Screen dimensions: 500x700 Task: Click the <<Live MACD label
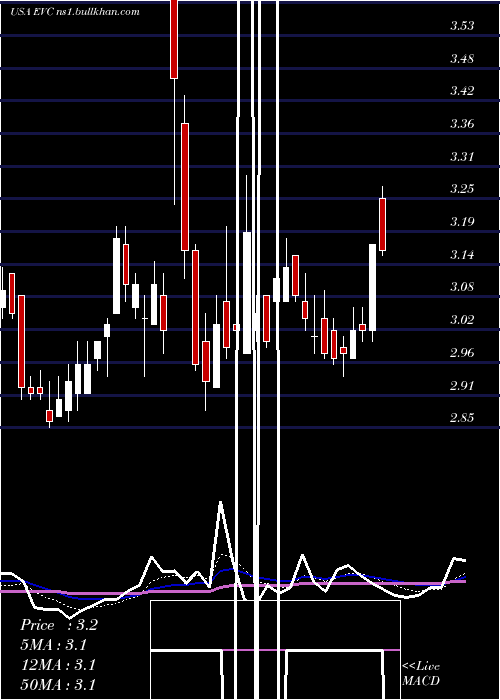click(421, 673)
